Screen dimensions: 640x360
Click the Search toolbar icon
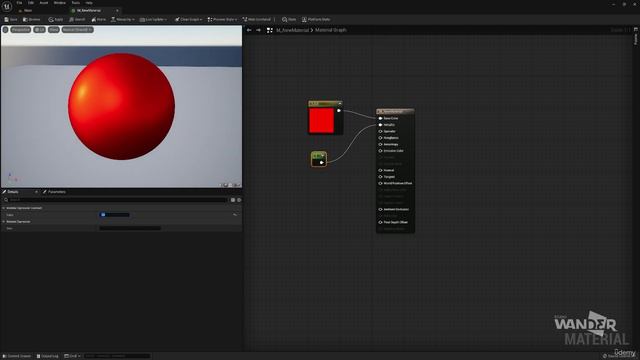click(x=77, y=19)
